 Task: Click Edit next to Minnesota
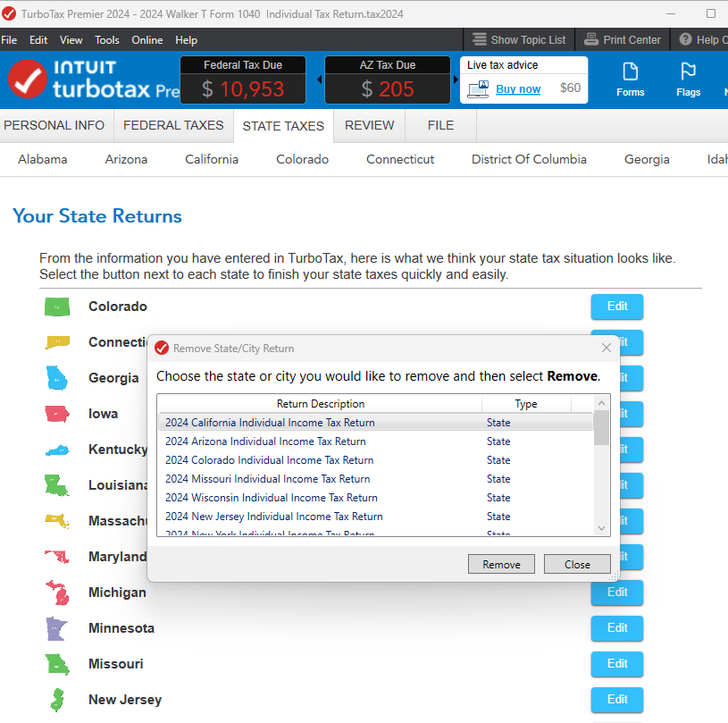[617, 628]
